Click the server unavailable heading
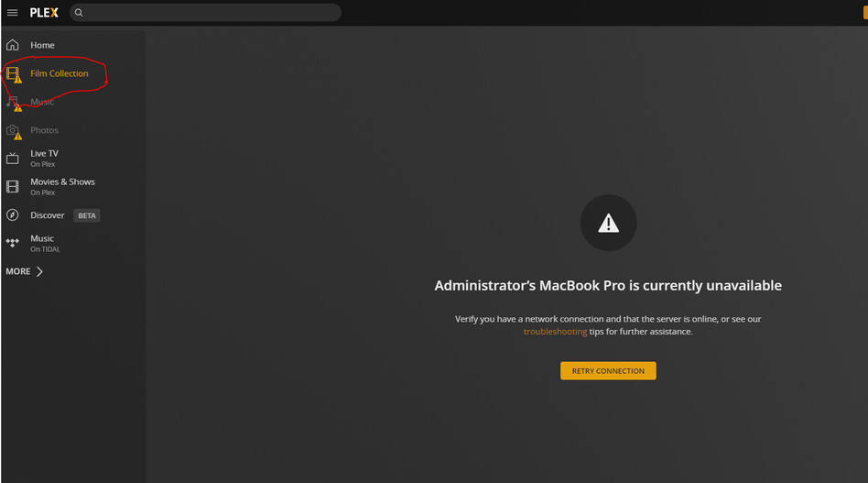Viewport: 868px width, 483px height. click(x=608, y=285)
